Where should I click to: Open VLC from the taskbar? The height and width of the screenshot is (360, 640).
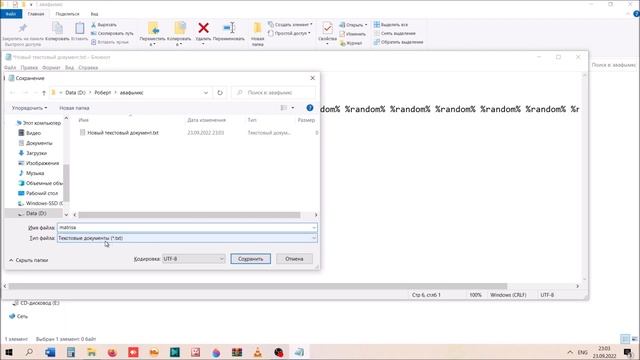[258, 352]
